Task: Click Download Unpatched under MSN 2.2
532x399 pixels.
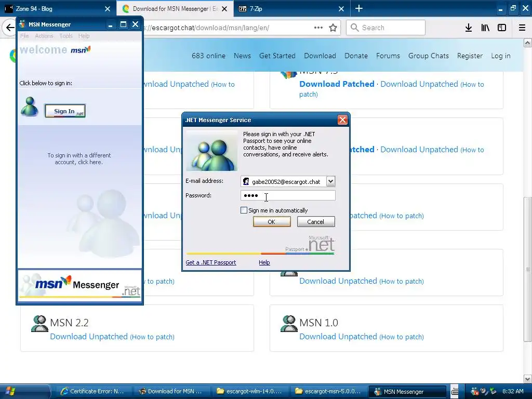Action: [89, 336]
